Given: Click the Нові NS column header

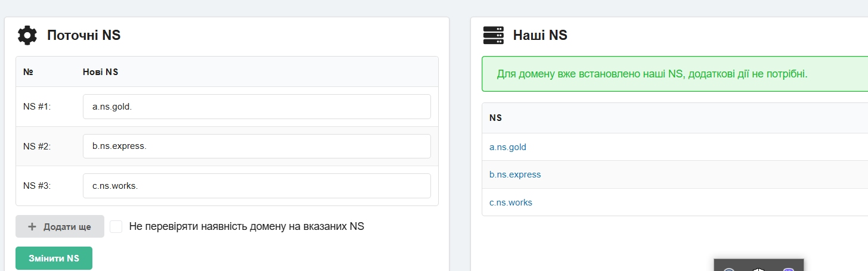Looking at the screenshot, I should pyautogui.click(x=100, y=72).
